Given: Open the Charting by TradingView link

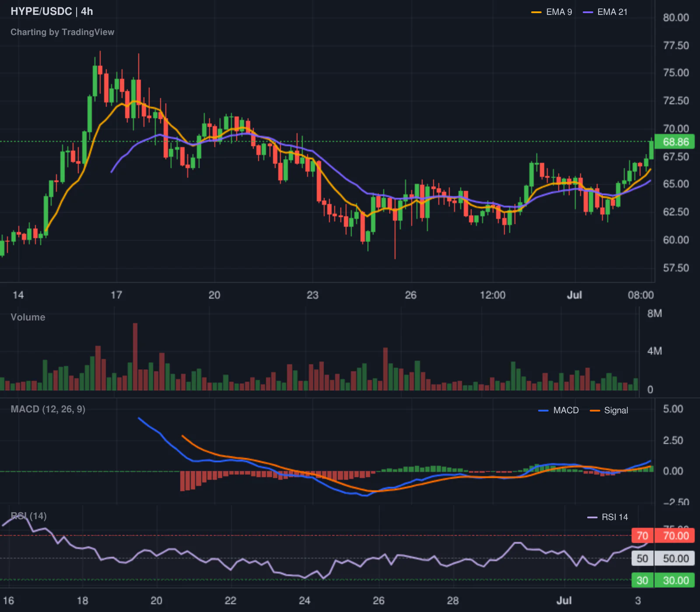Looking at the screenshot, I should point(62,32).
